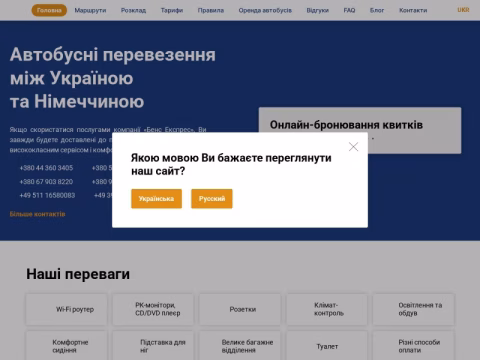Open Розклад page
480x360 pixels.
pos(133,10)
